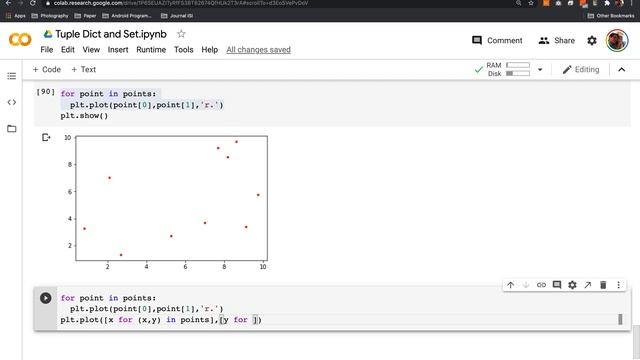Screen dimensions: 640x360
Task: Click the Google Drive icon beside notebook title
Action: tap(48, 34)
